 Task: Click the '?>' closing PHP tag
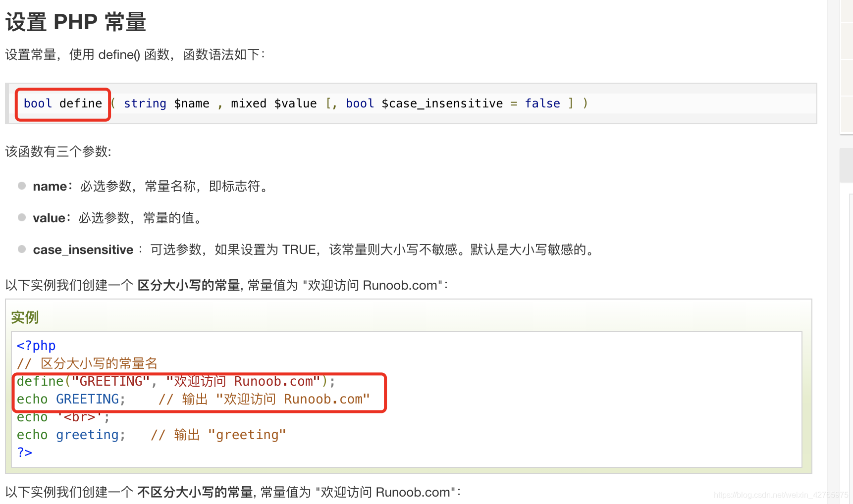tap(24, 453)
